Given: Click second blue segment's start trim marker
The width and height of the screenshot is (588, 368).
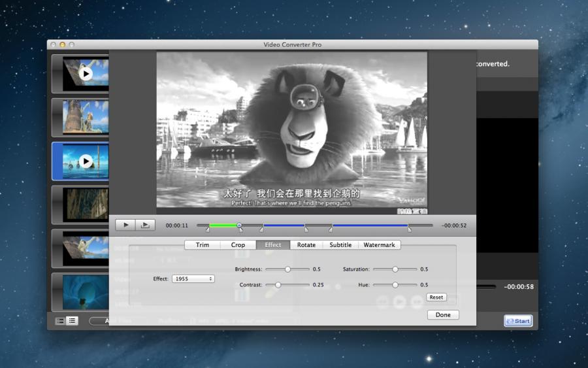Looking at the screenshot, I should coord(331,229).
